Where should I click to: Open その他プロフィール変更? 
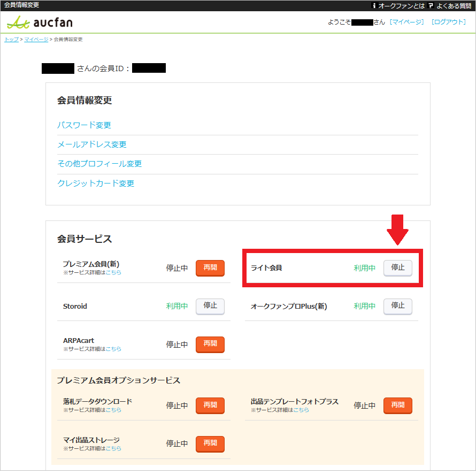99,164
